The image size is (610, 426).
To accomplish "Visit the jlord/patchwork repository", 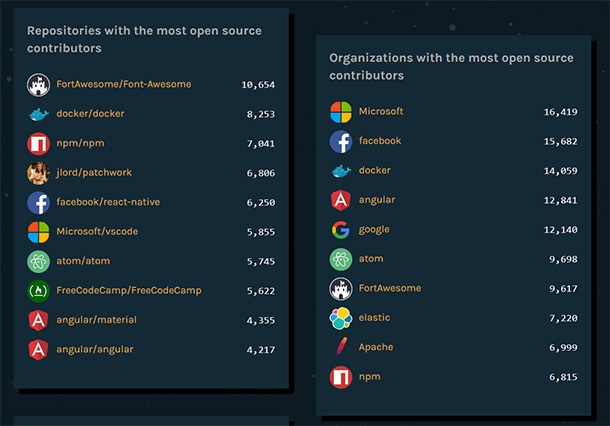I will click(94, 173).
